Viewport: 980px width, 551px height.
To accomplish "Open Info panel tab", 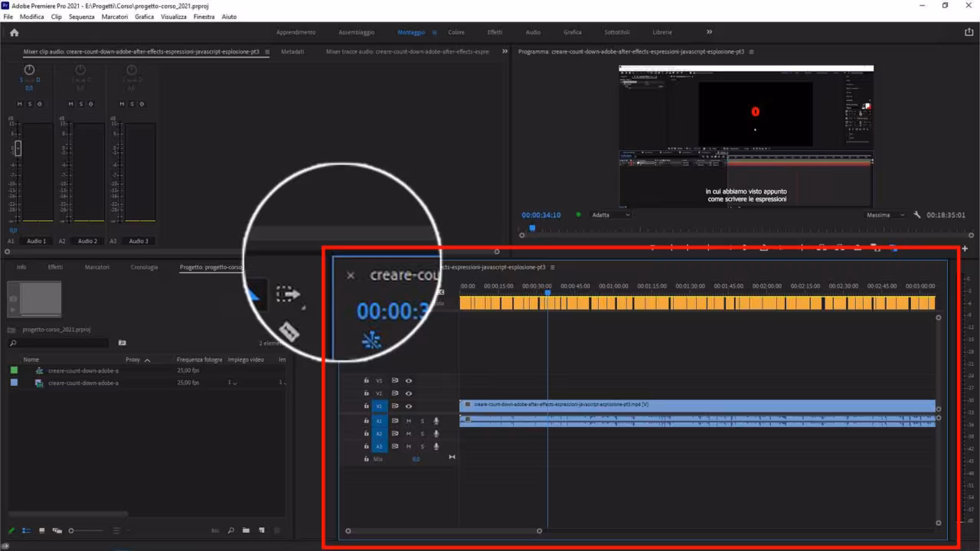I will [x=21, y=267].
